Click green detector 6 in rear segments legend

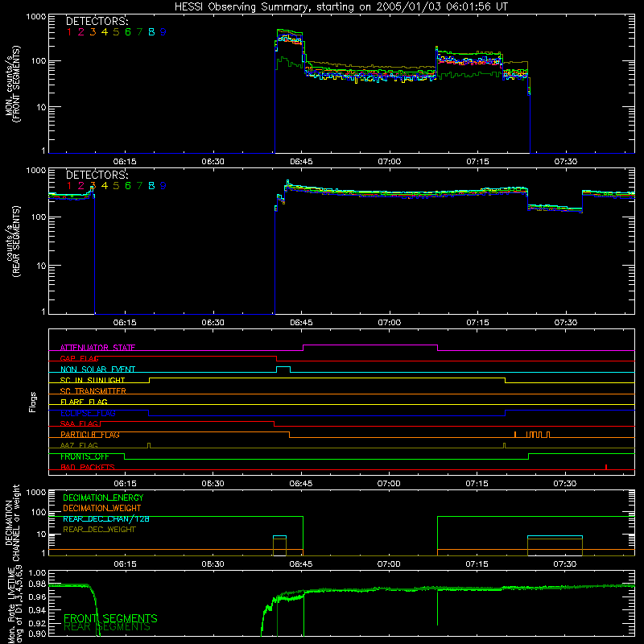coord(128,186)
